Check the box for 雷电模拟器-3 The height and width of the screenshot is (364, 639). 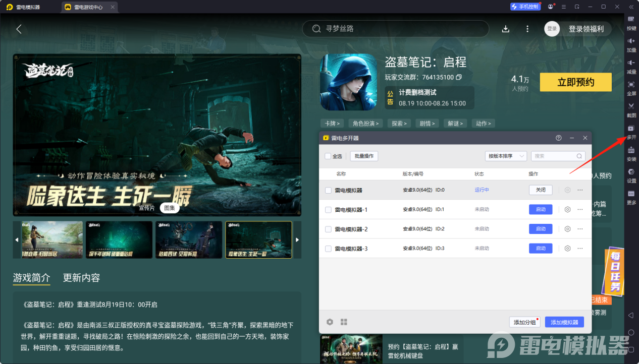(x=328, y=249)
